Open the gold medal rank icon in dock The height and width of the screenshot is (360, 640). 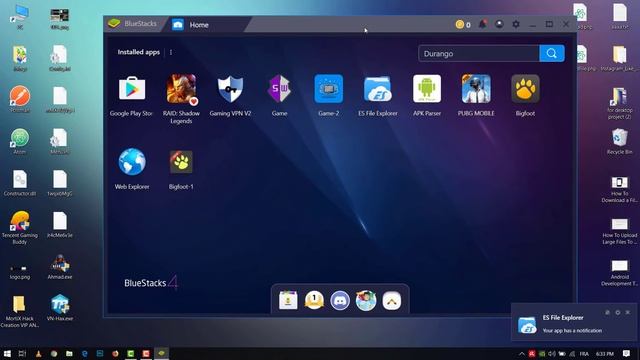[314, 301]
